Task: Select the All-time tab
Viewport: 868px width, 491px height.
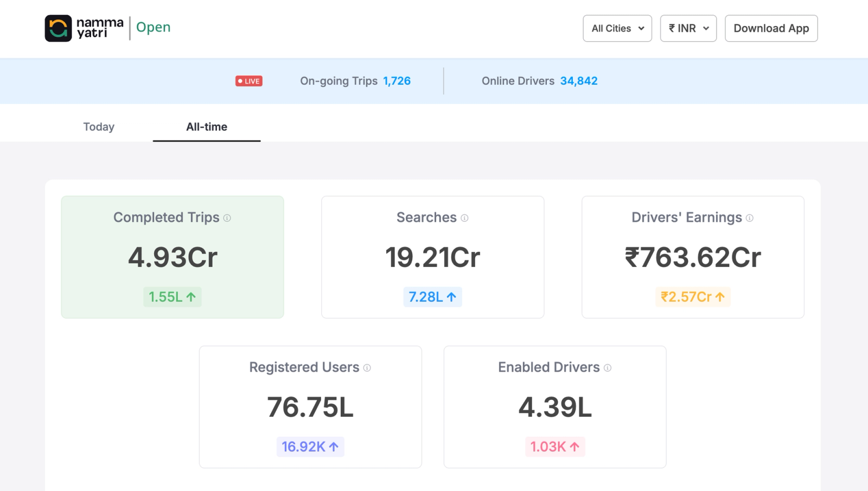Action: click(207, 127)
